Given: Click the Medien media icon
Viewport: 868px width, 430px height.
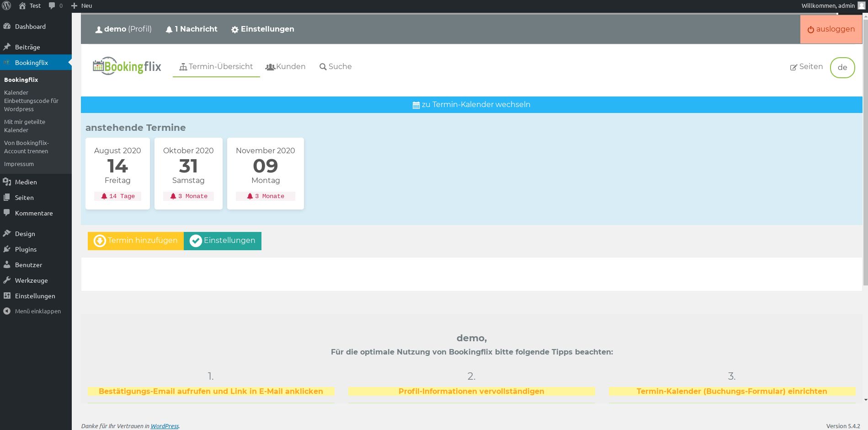Looking at the screenshot, I should [7, 182].
